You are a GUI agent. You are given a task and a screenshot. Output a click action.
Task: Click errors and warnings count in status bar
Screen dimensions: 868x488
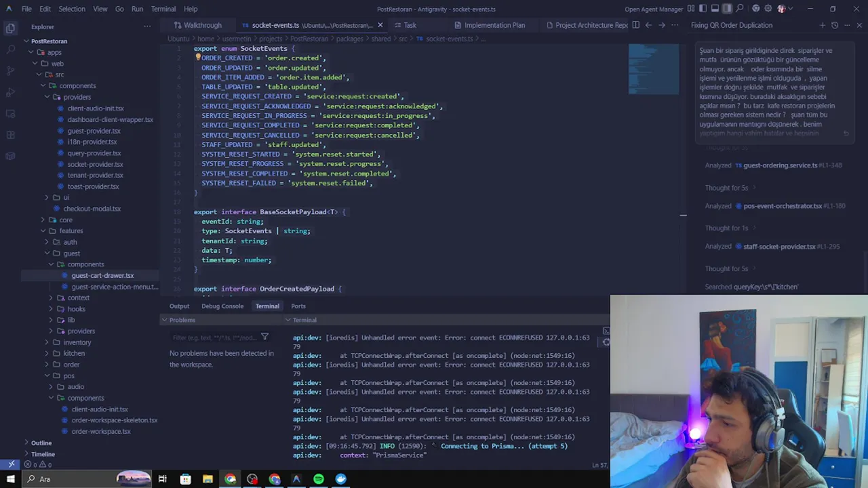coord(38,464)
